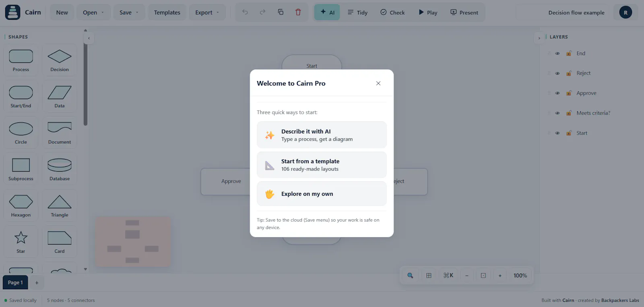Viewport: 644px width, 307px height.
Task: Open the user avatar R menu
Action: (625, 12)
